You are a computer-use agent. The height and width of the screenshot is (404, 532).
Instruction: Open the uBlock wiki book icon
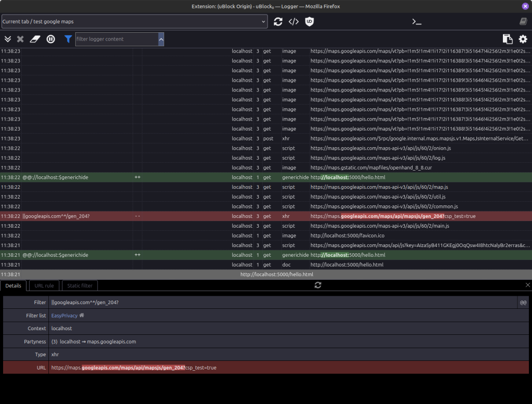click(523, 21)
